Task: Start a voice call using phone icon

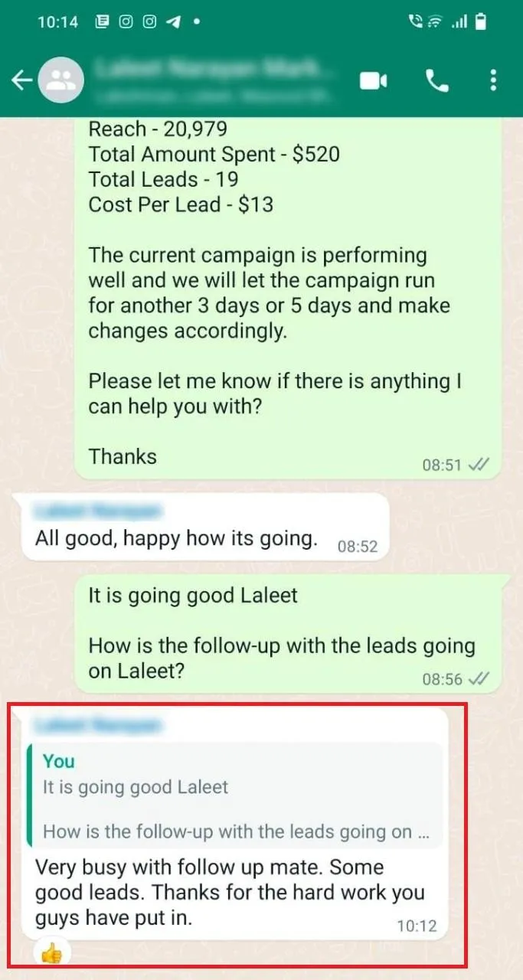Action: [437, 80]
